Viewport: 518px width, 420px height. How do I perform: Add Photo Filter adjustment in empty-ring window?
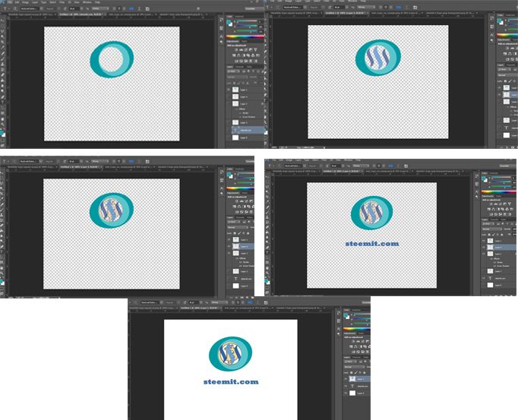pos(248,55)
